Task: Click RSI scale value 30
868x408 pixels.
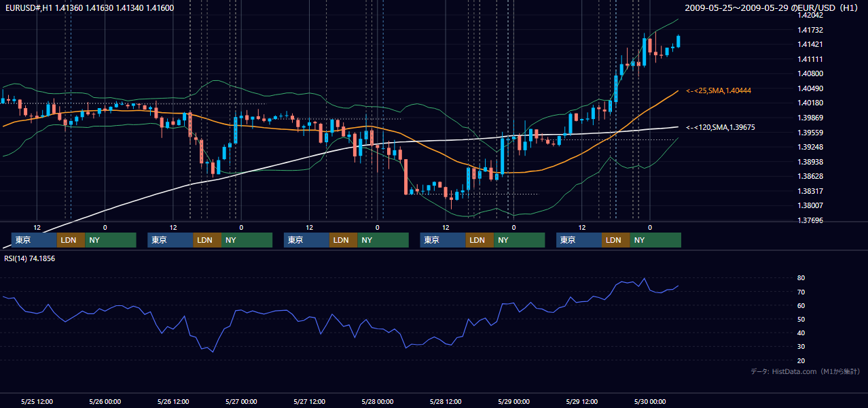Action: [x=801, y=346]
